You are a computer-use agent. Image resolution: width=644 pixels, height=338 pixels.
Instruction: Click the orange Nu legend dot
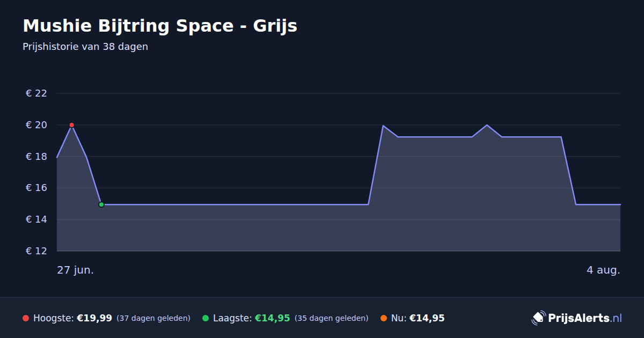384,318
